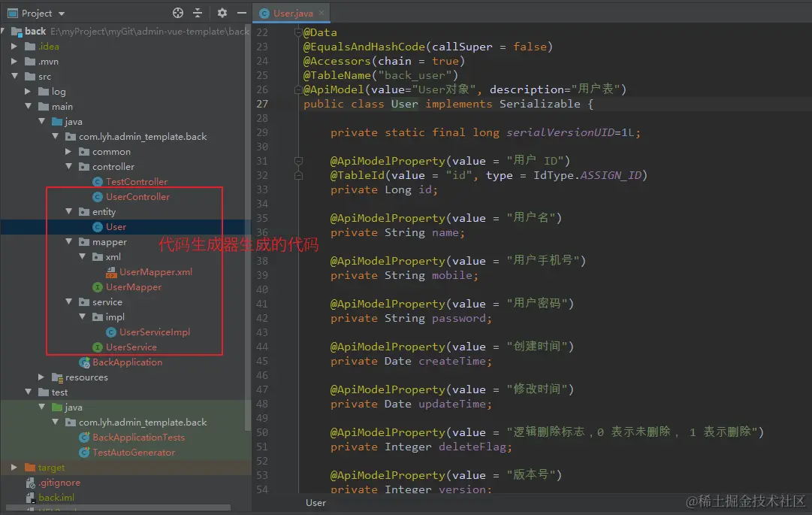This screenshot has width=812, height=515.
Task: Click the UserMapper interface icon
Action: click(98, 287)
